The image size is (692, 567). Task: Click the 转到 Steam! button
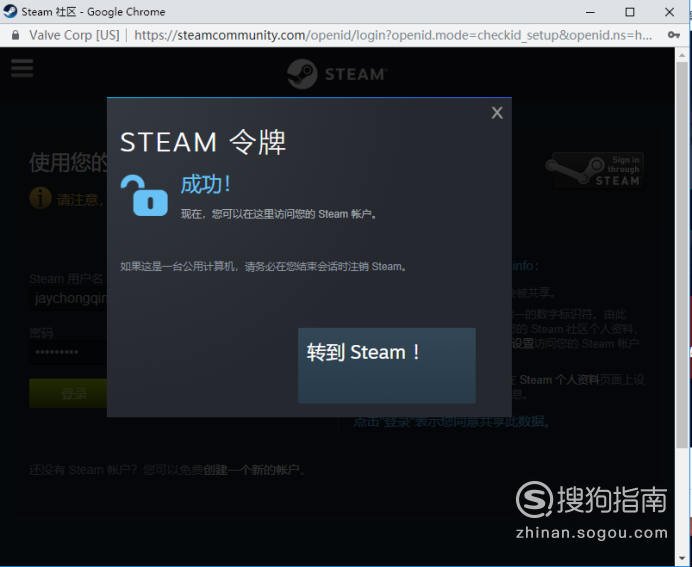387,365
